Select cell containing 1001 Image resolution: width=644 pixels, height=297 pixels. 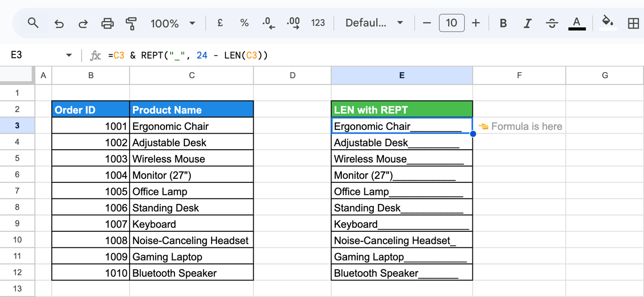point(91,126)
